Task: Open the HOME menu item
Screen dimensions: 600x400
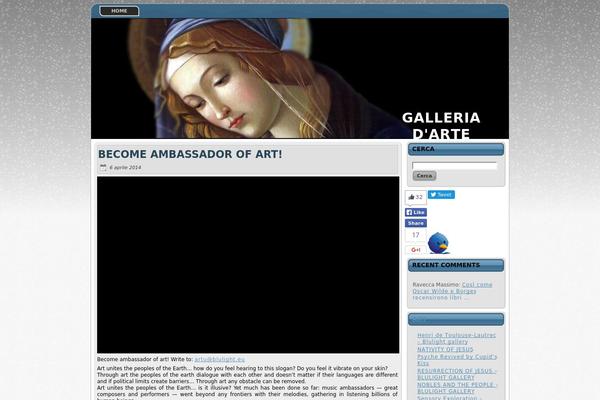Action: pos(119,11)
